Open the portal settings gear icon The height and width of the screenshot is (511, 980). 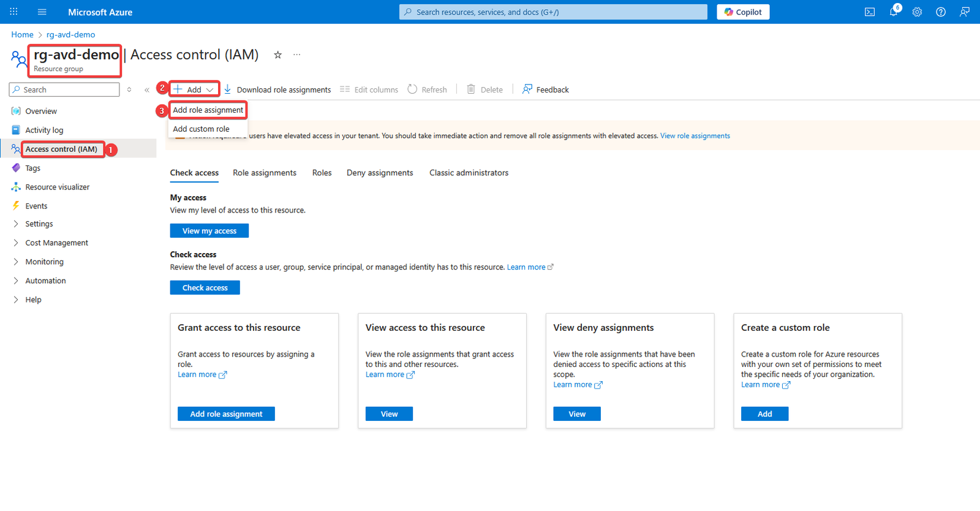[917, 12]
